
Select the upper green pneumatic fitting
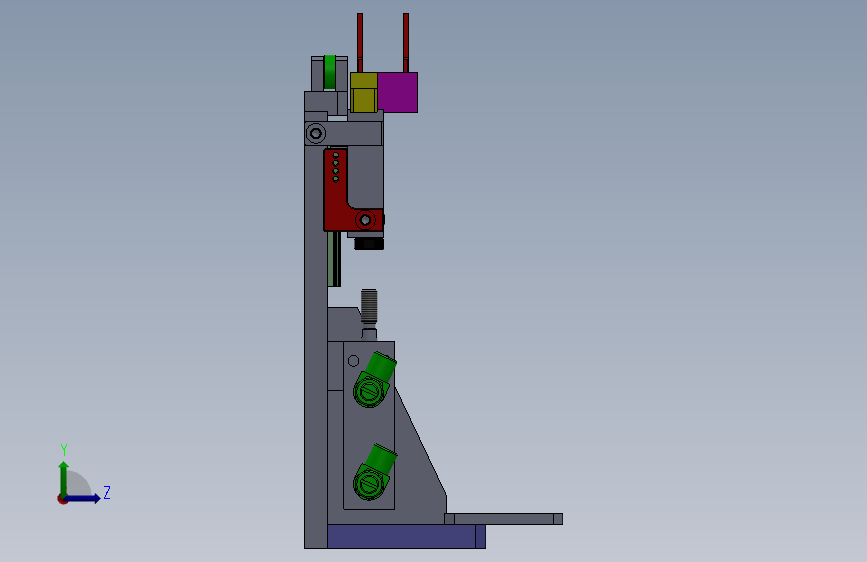(x=374, y=381)
